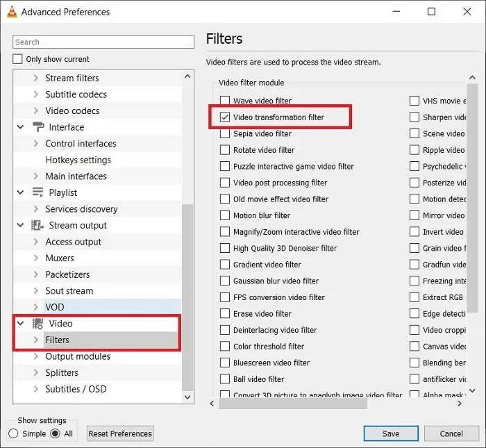
Task: Enable Old movie effect video filter
Action: [x=225, y=199]
